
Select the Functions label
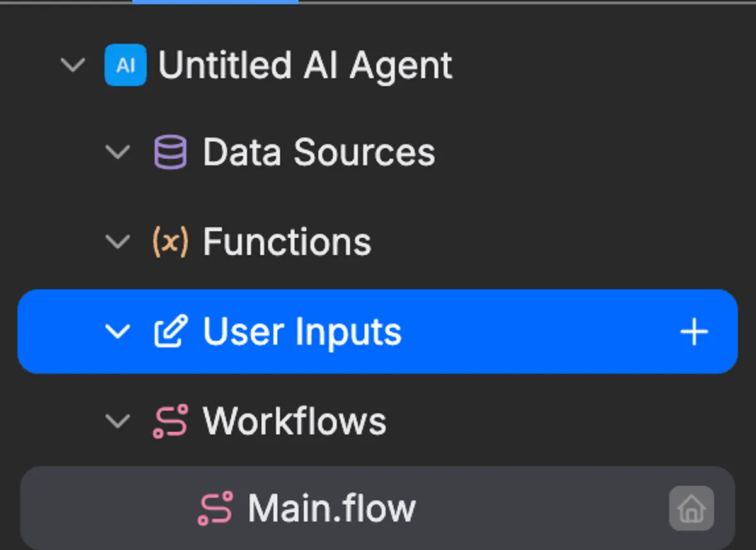click(287, 242)
